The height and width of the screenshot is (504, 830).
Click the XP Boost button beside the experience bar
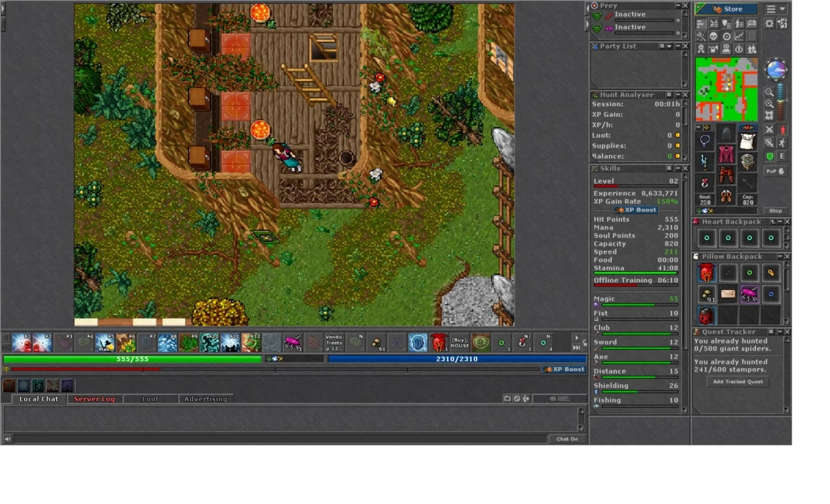click(x=564, y=369)
